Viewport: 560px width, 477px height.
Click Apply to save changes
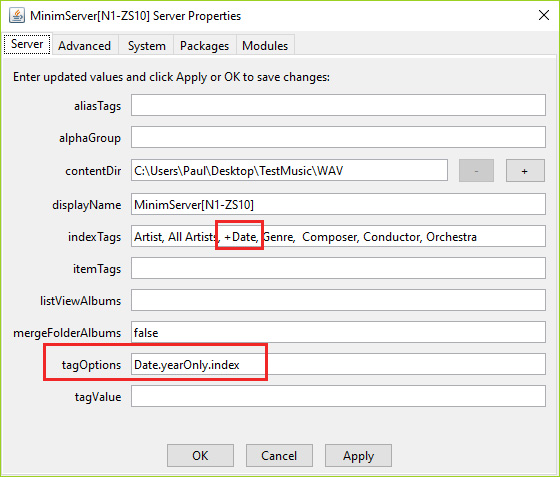(x=358, y=456)
